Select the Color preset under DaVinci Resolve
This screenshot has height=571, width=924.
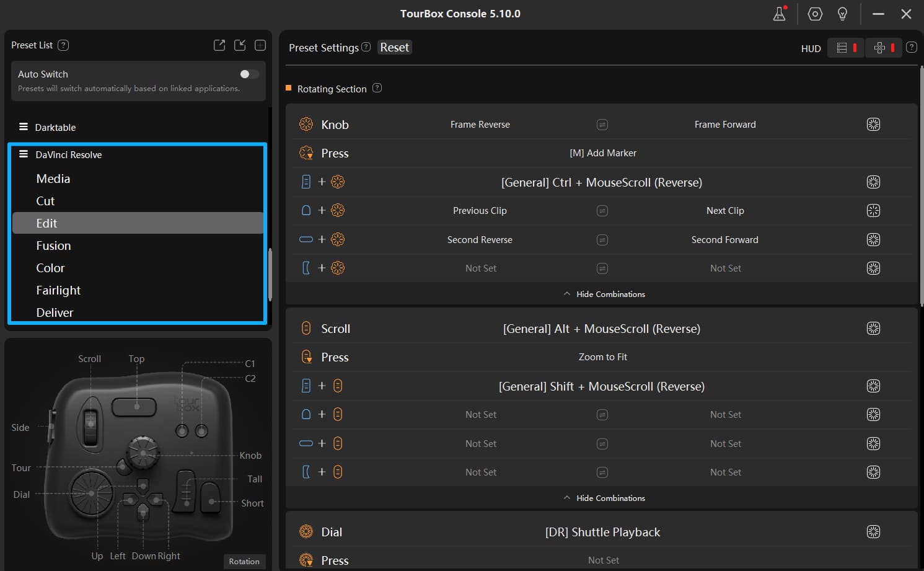(50, 268)
